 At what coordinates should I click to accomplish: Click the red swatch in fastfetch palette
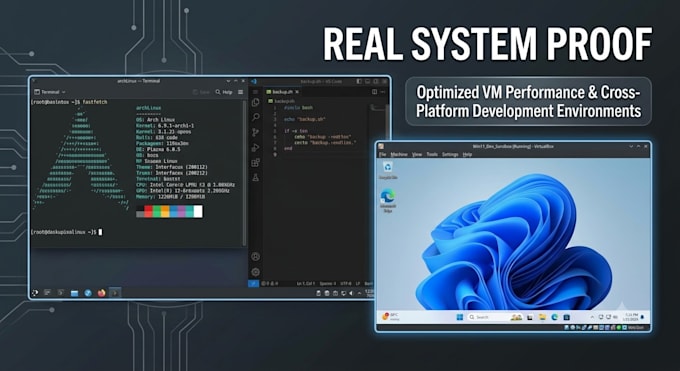(x=148, y=211)
